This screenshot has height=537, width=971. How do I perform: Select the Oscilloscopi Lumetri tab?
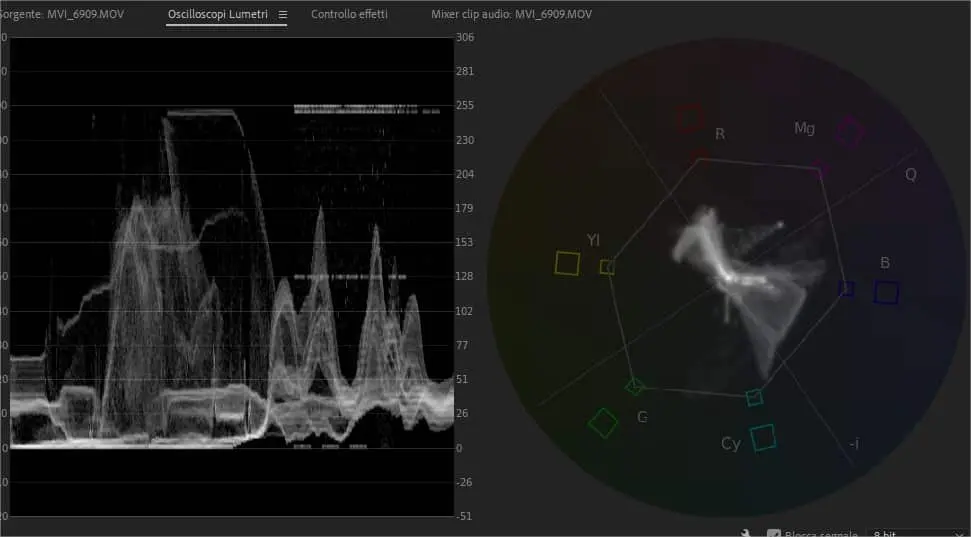point(218,14)
